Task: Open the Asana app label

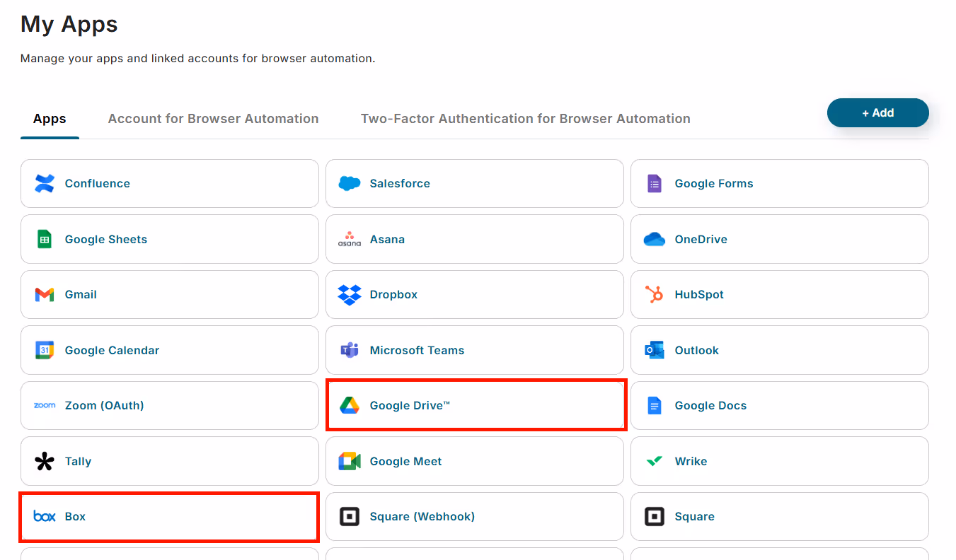Action: pyautogui.click(x=387, y=239)
